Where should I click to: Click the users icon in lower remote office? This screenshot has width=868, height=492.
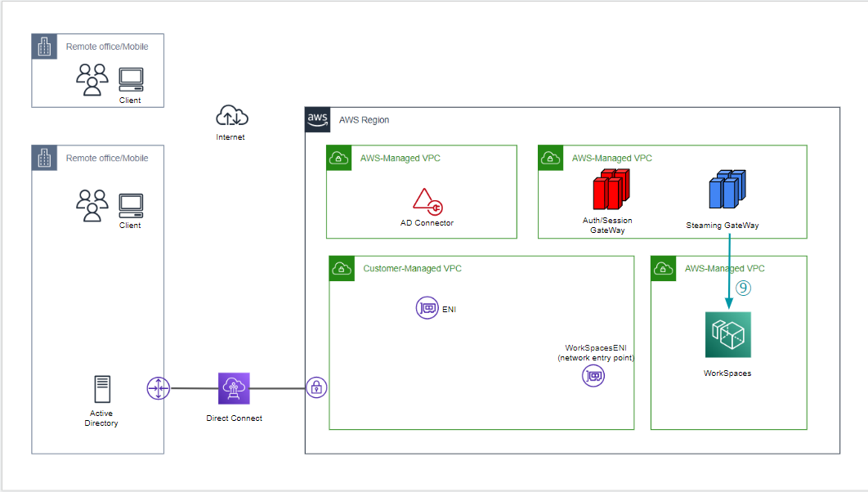tap(92, 205)
